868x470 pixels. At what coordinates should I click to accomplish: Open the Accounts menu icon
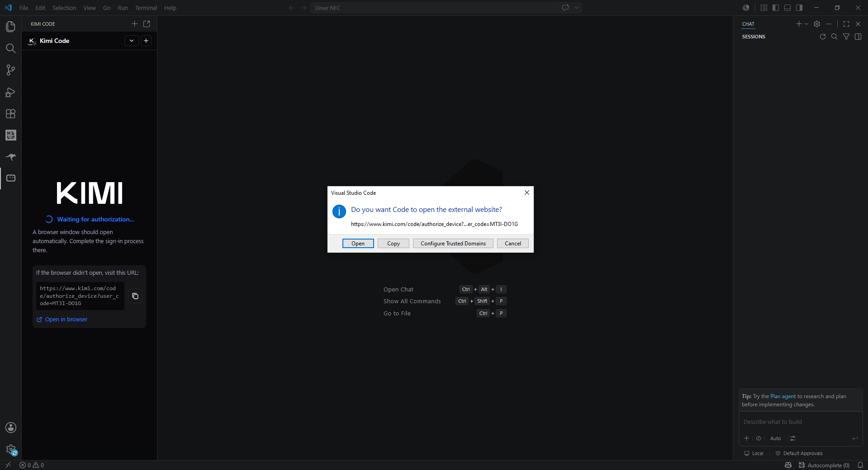[10, 428]
